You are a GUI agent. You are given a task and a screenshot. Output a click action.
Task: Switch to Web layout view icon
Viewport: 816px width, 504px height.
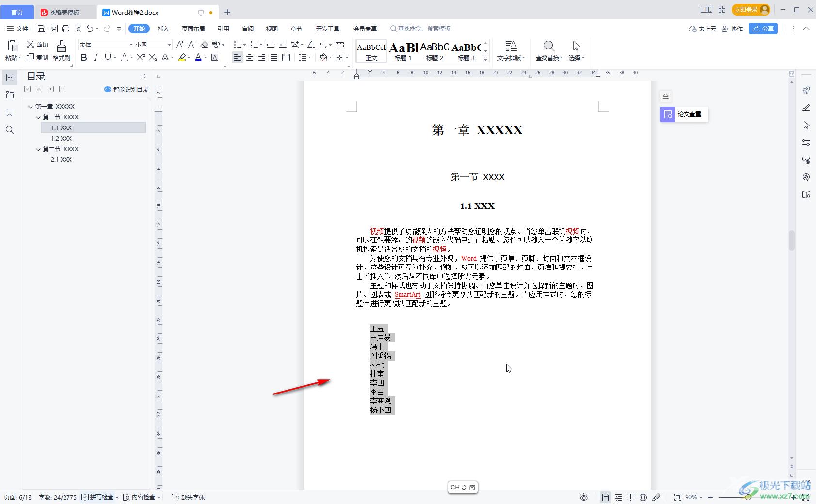[643, 497]
